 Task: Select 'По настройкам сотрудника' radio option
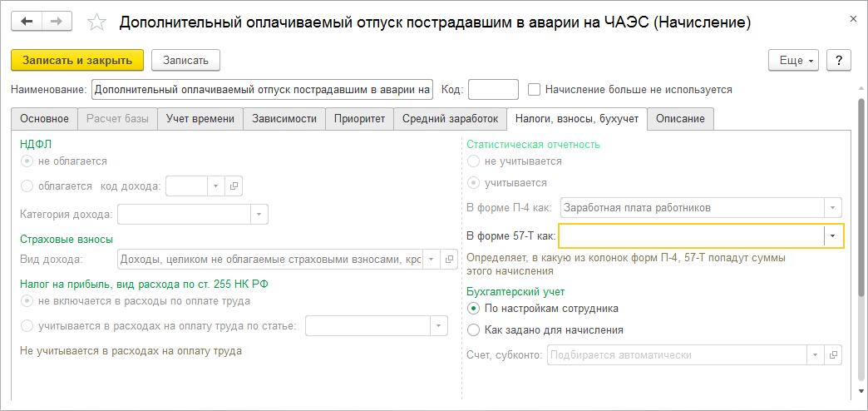474,308
